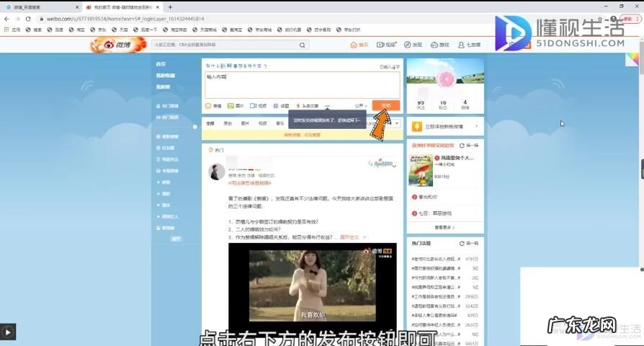Open 游戏 games in top navigation
The image size is (644, 346).
[x=440, y=45]
